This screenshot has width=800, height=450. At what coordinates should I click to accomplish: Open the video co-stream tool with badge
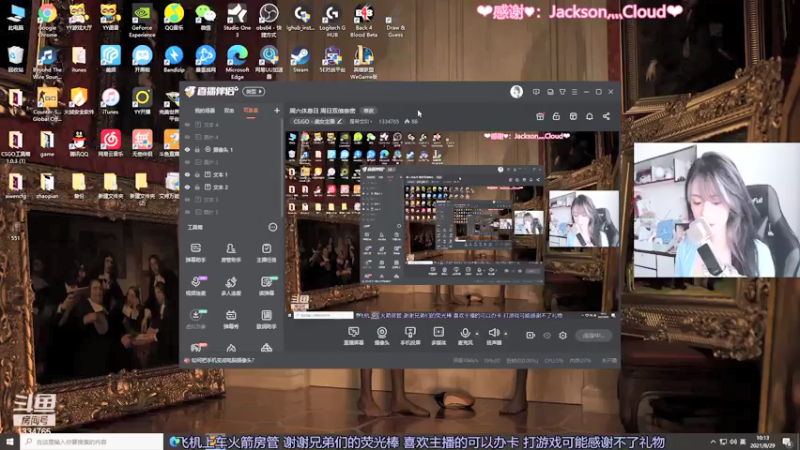[x=195, y=286]
